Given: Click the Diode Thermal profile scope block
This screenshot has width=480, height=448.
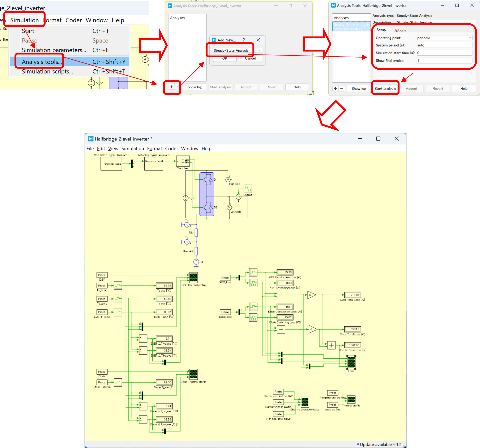Looking at the screenshot, I should (x=193, y=374).
